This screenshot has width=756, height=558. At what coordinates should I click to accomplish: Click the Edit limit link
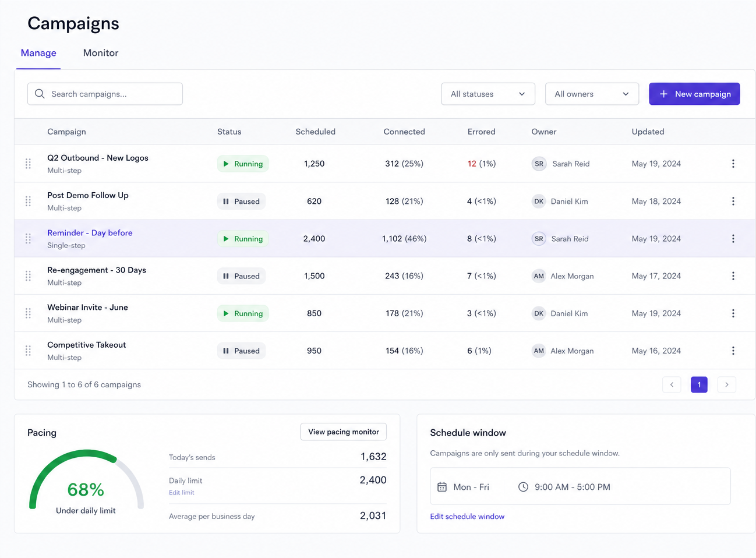182,493
